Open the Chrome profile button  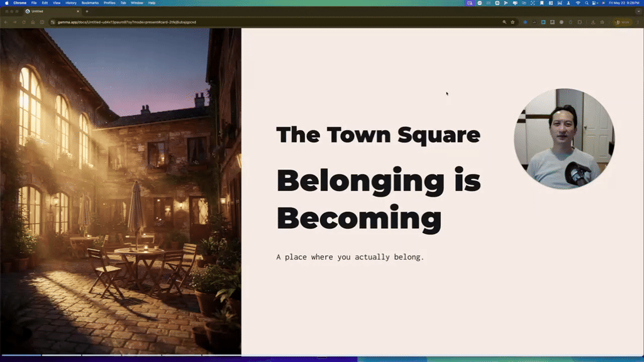(623, 22)
